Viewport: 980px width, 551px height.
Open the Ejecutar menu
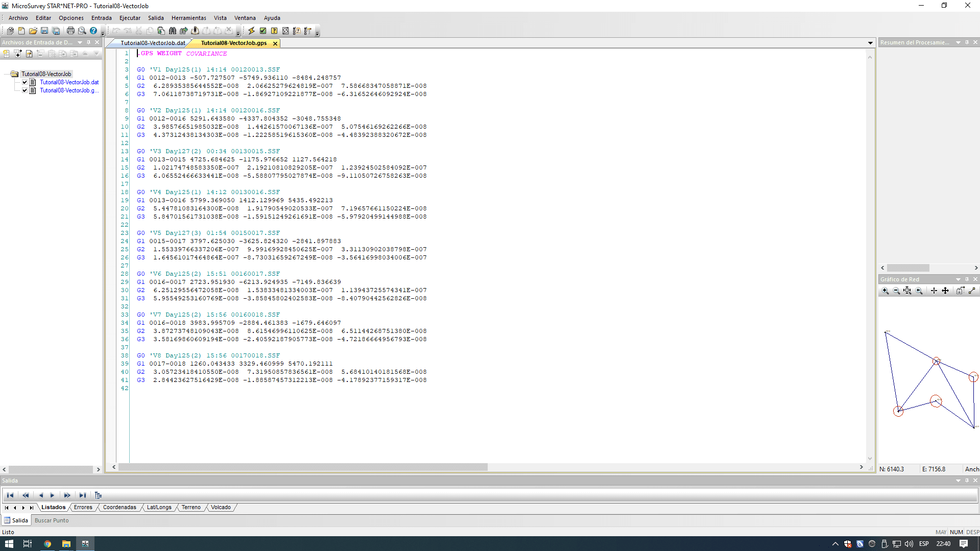(x=130, y=18)
